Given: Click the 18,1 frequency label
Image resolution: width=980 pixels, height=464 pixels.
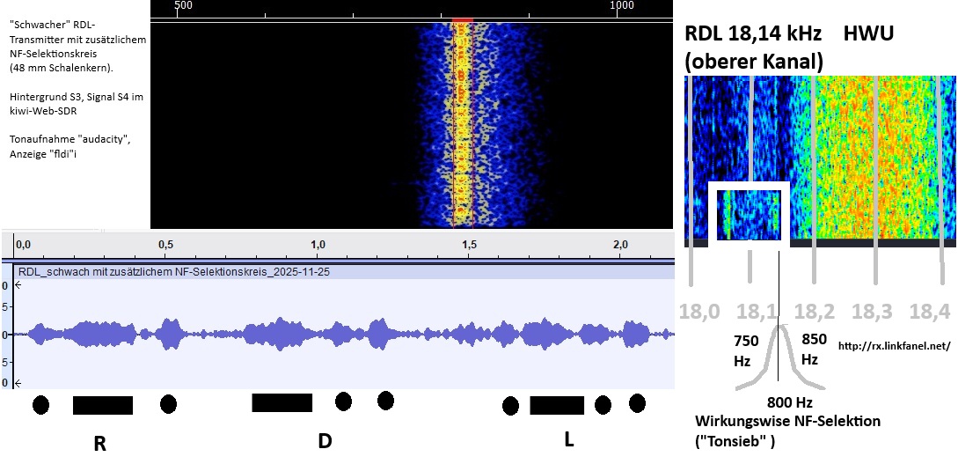Looking at the screenshot, I should [x=757, y=311].
